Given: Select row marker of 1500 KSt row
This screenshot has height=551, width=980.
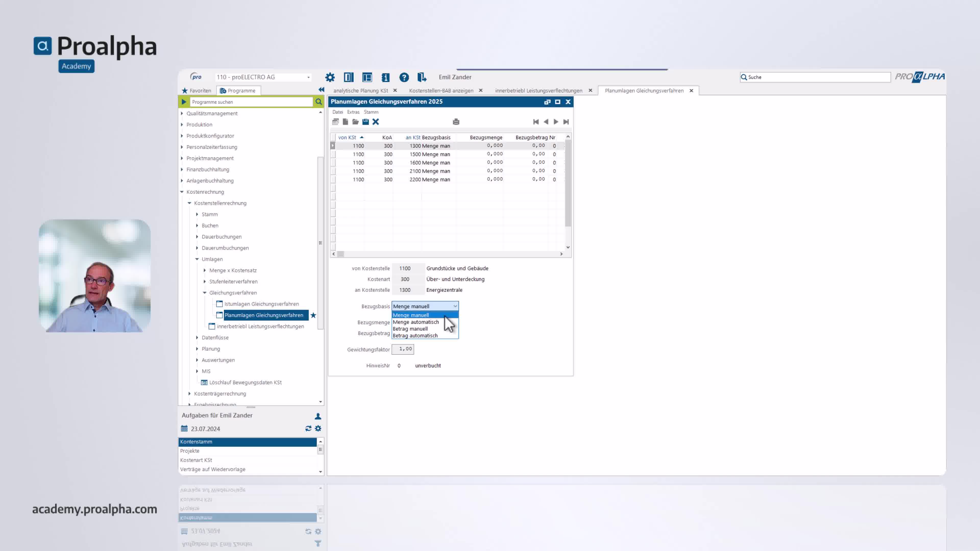Looking at the screenshot, I should tap(333, 154).
